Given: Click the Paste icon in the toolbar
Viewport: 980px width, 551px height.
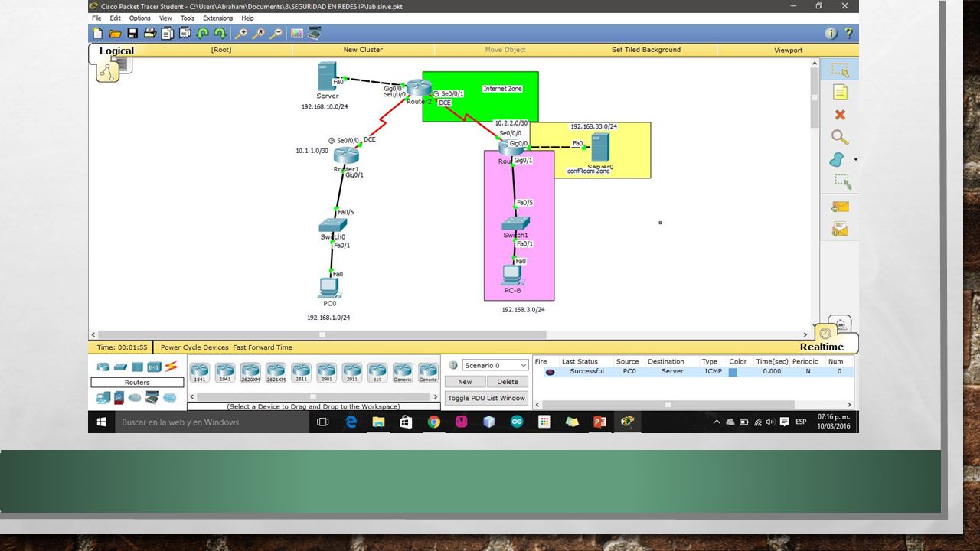Looking at the screenshot, I should [x=185, y=34].
